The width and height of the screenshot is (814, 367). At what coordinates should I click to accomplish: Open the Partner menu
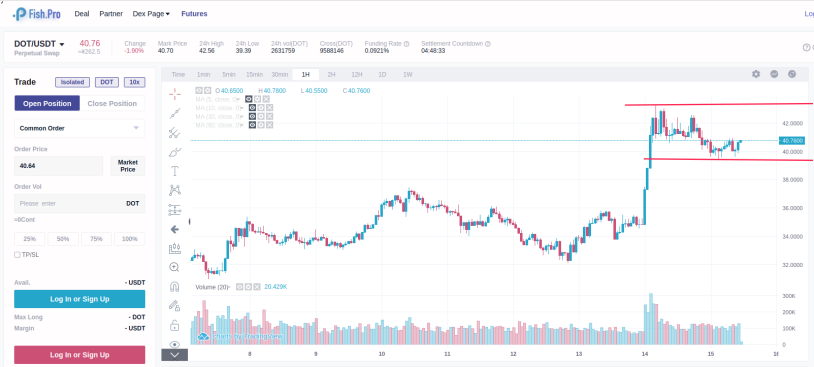(111, 14)
